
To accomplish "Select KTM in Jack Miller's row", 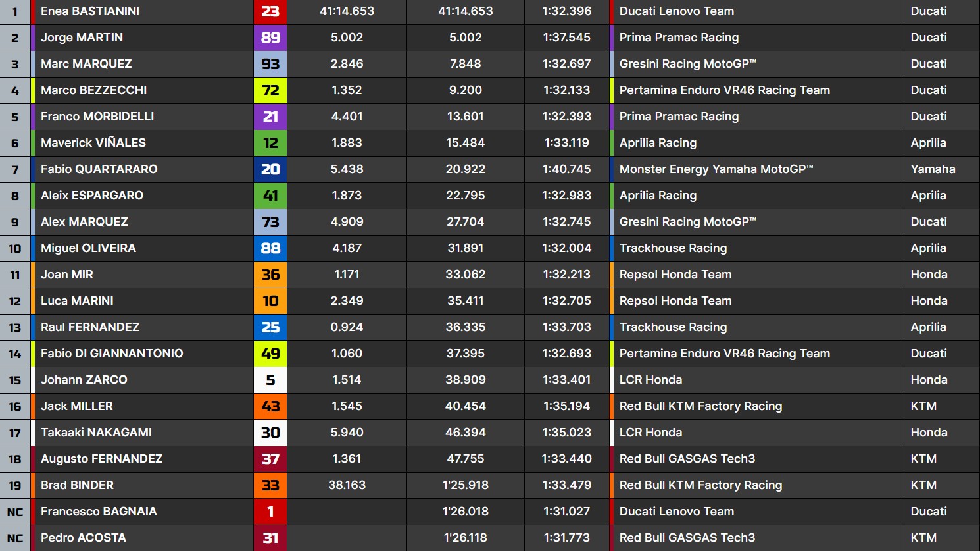I will pos(923,406).
